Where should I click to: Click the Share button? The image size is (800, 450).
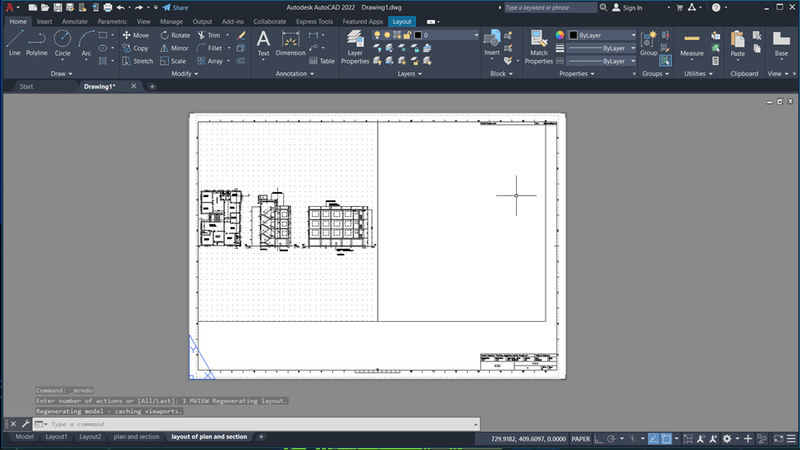point(175,8)
